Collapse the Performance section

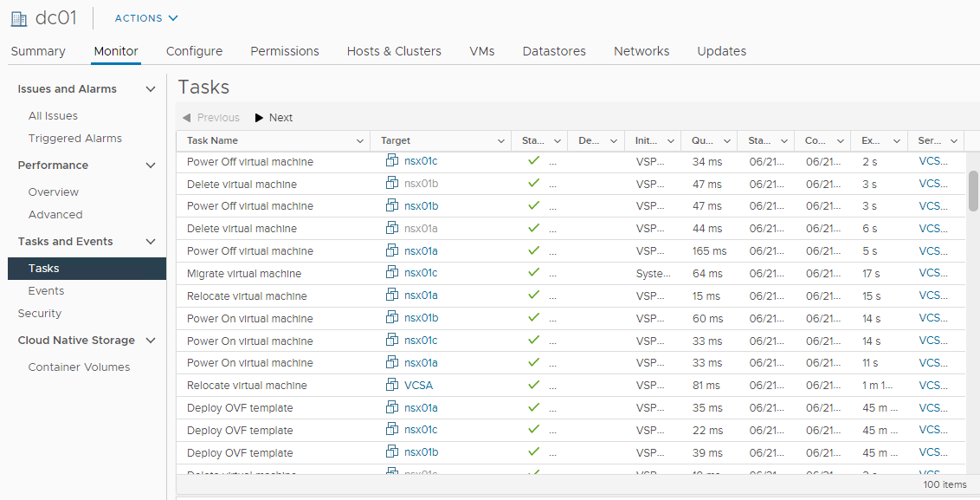click(x=151, y=166)
